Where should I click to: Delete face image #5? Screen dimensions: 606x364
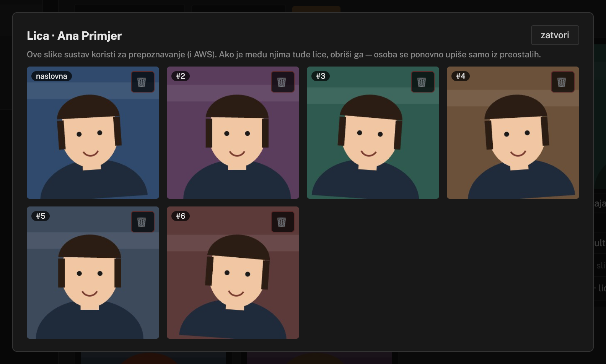click(143, 222)
